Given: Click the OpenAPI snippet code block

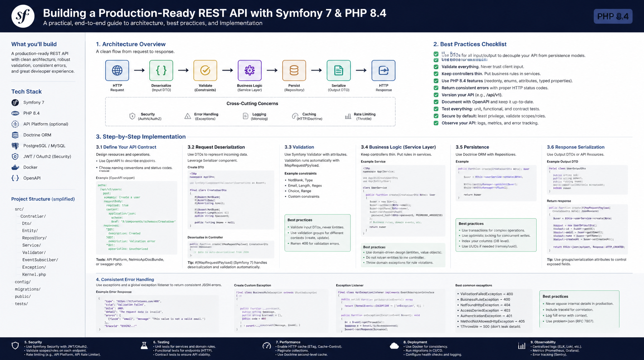Looking at the screenshot, I should point(137,217).
